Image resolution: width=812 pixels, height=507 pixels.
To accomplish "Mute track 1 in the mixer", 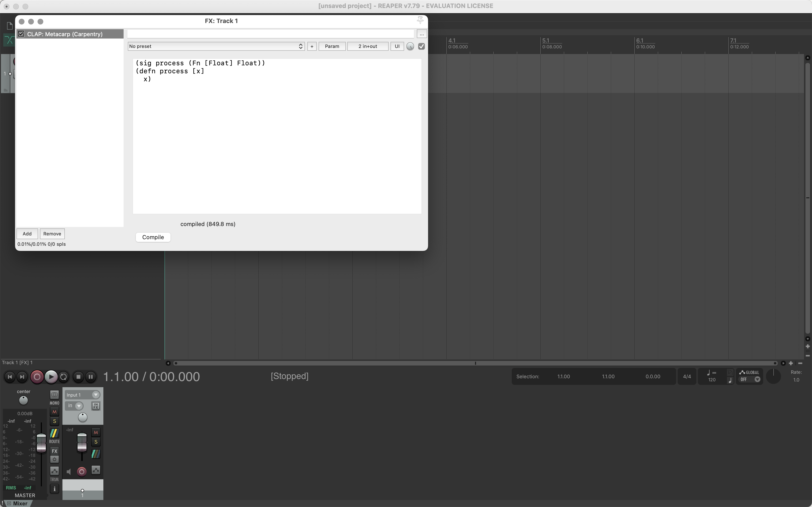I will 96,433.
